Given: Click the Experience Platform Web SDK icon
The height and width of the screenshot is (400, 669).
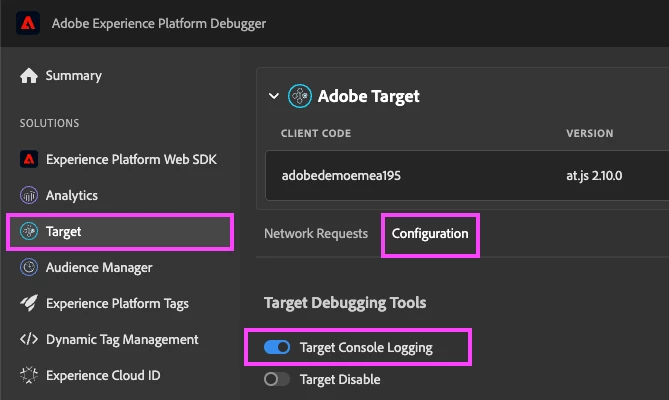Looking at the screenshot, I should pos(29,159).
